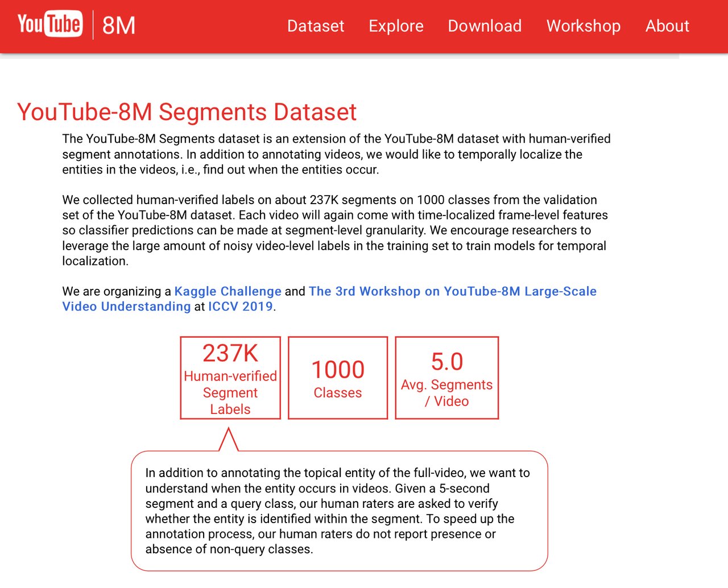Go to the Explore page

coord(396,26)
